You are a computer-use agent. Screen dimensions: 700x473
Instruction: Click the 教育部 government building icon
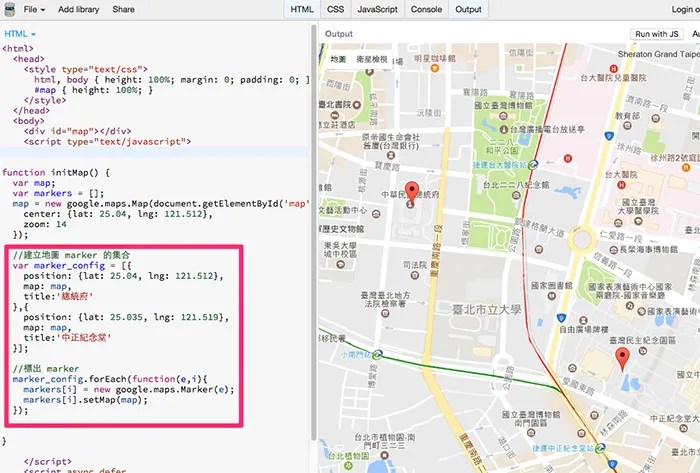[x=627, y=125]
